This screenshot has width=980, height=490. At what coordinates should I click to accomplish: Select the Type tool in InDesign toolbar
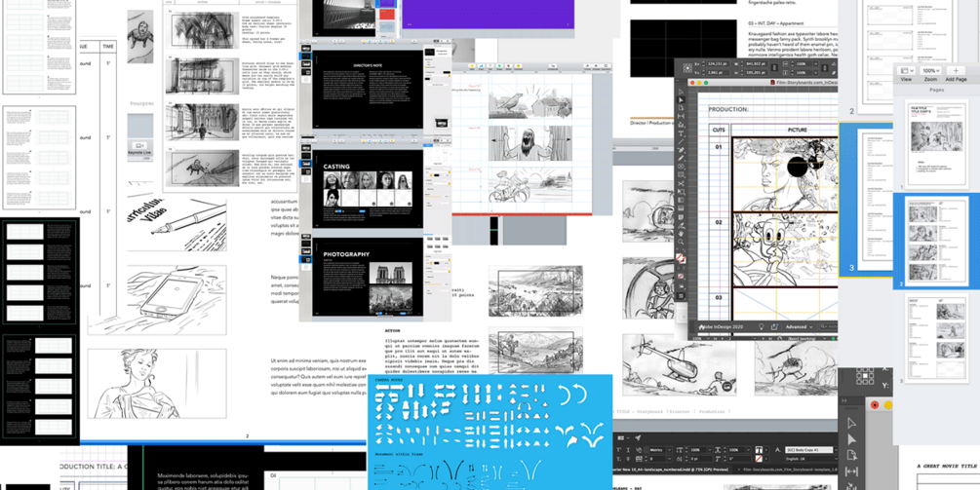click(681, 133)
